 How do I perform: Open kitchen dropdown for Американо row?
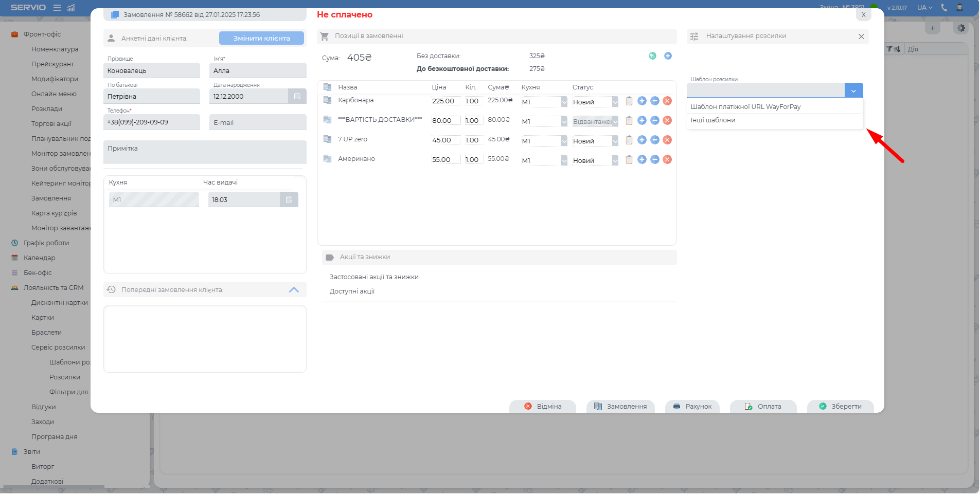564,160
